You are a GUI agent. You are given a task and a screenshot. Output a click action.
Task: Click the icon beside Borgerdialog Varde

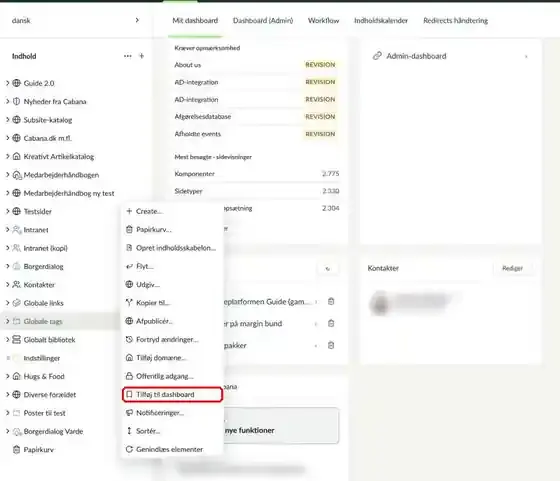point(17,431)
